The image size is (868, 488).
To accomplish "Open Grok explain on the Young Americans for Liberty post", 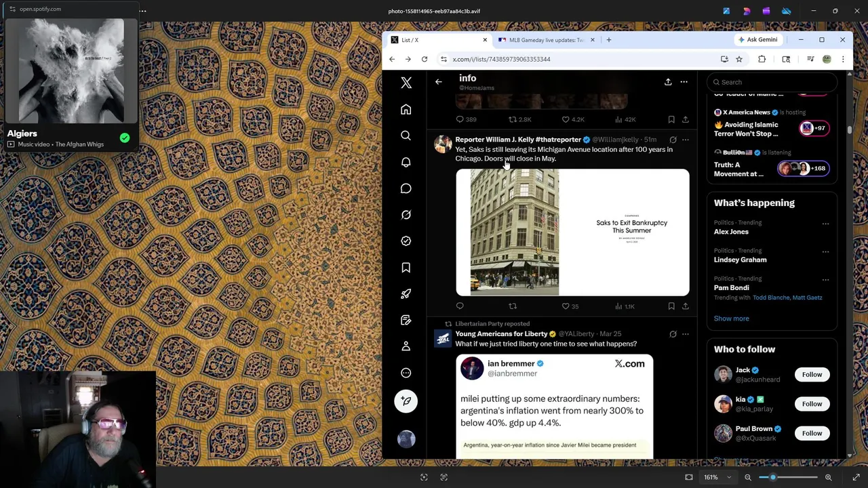I will (x=673, y=334).
